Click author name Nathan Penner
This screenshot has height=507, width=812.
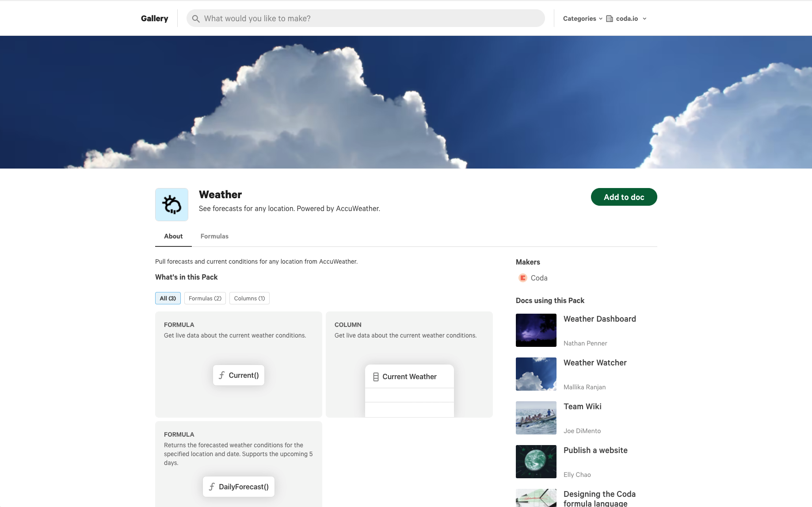[585, 343]
